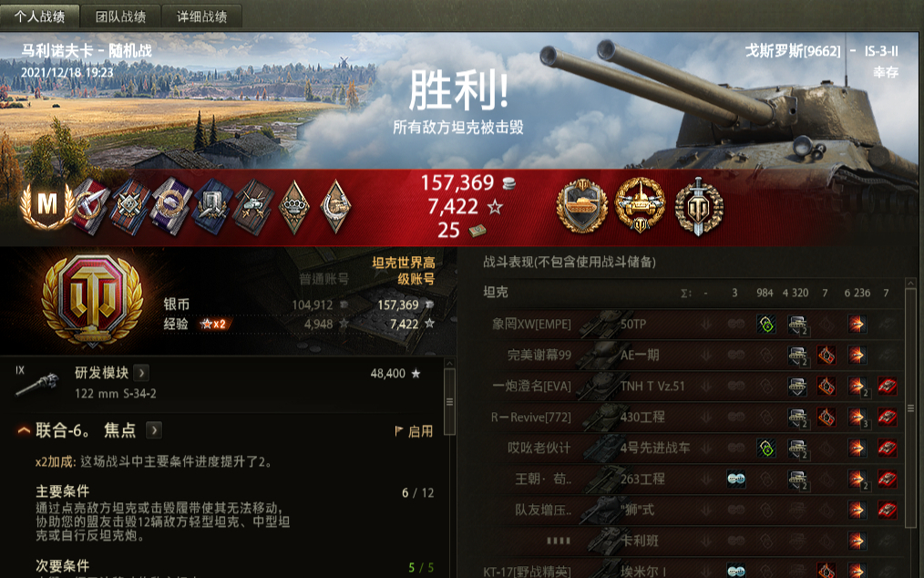The width and height of the screenshot is (924, 578).
Task: Open details arrow next to 研发模块
Action: pos(141,373)
